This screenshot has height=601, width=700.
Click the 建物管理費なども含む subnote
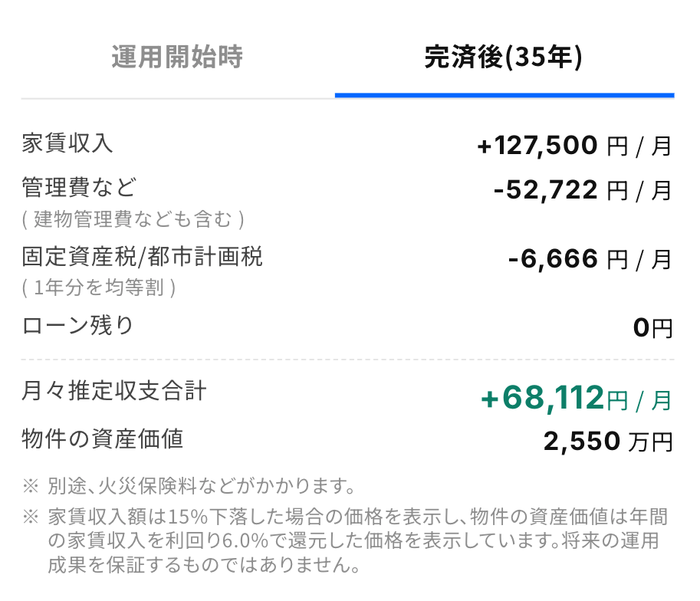click(x=133, y=219)
